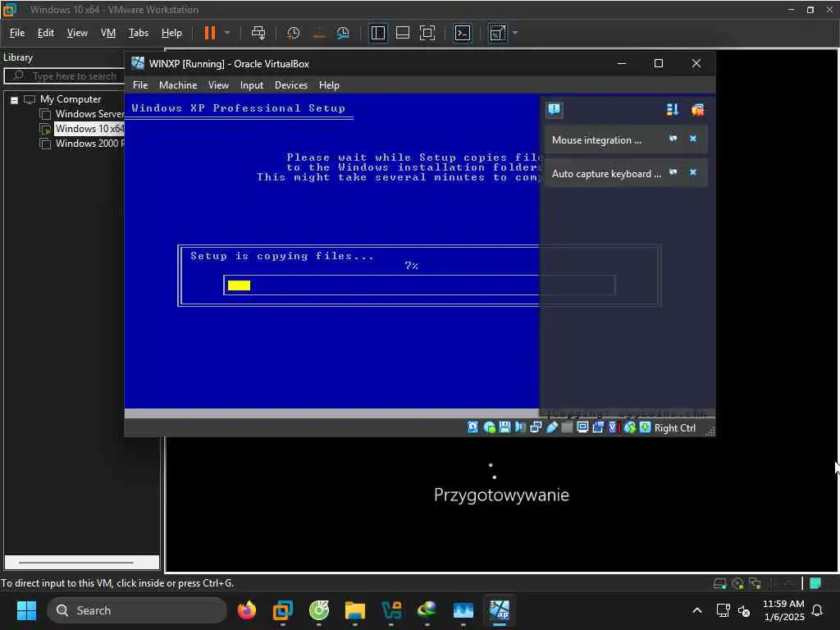Click the yellow Setup copying progress bar

pyautogui.click(x=239, y=285)
